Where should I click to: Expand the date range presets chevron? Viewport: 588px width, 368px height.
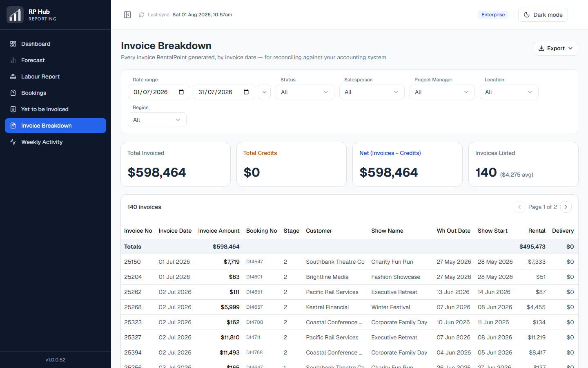(x=264, y=92)
